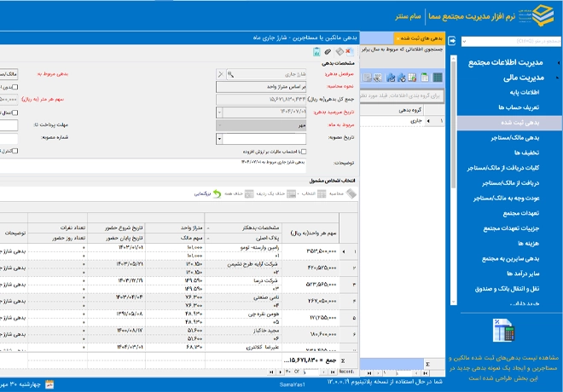The width and height of the screenshot is (563, 392).
Task: Click the menu search box at the top
Action: pos(508,40)
